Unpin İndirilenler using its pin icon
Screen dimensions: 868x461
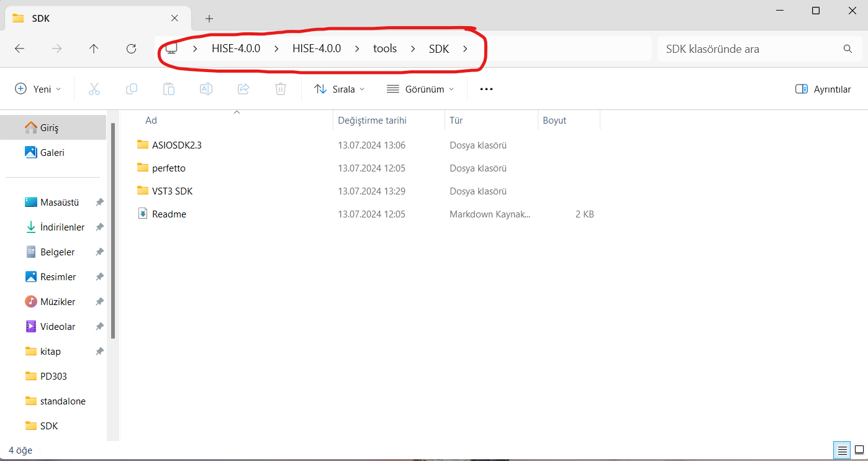[99, 227]
